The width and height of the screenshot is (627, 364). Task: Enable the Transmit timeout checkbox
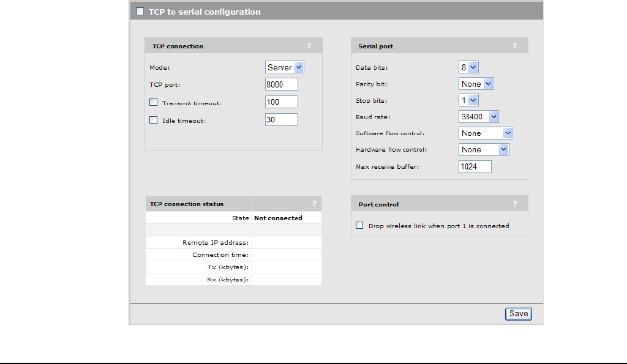click(154, 103)
